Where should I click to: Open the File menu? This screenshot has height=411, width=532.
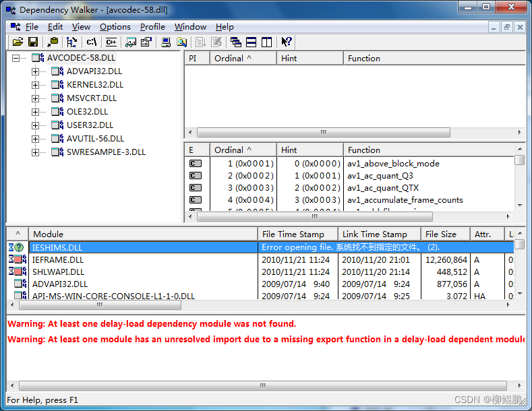coord(32,27)
